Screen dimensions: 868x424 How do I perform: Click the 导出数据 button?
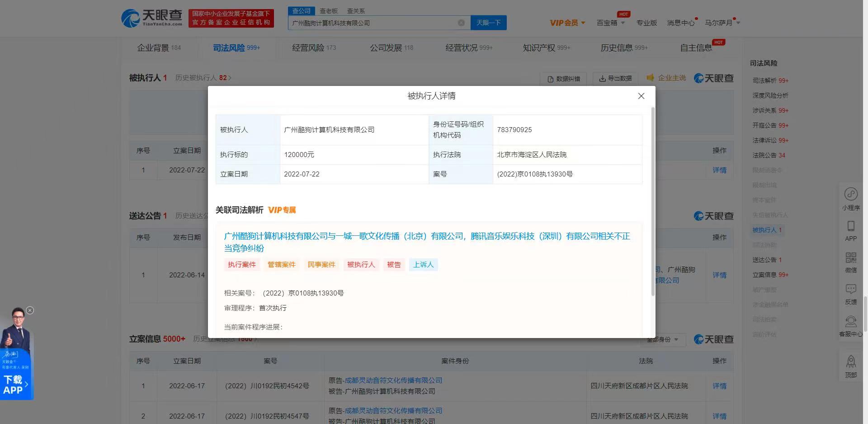(x=615, y=78)
